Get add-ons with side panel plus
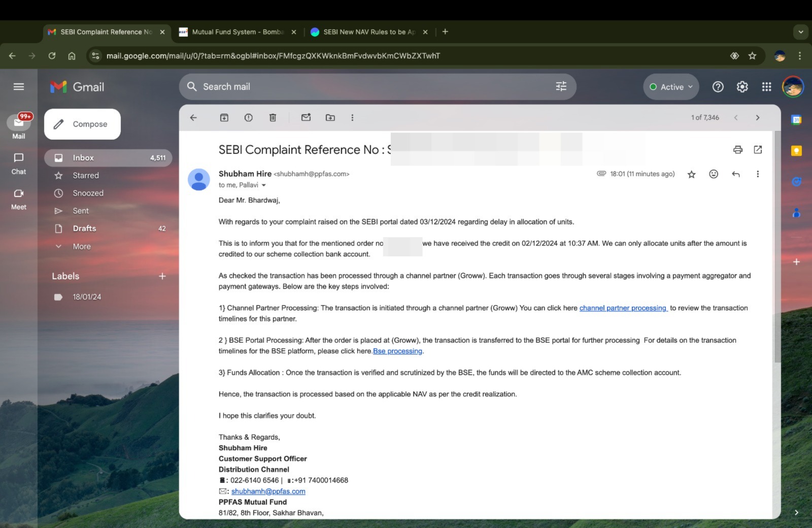The image size is (812, 528). [796, 262]
